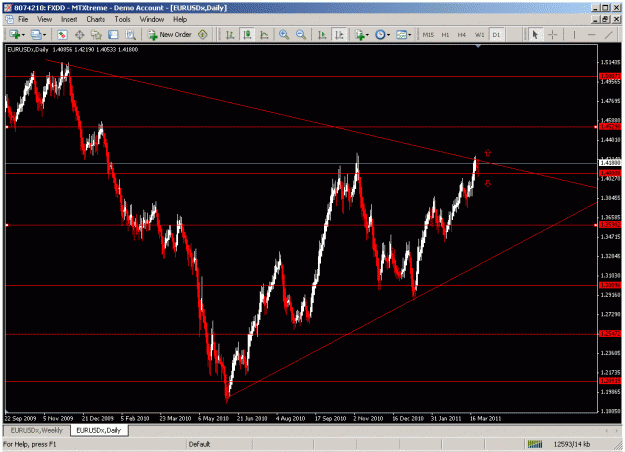
Task: Toggle Expert Advisors diamond button
Action: [x=202, y=35]
